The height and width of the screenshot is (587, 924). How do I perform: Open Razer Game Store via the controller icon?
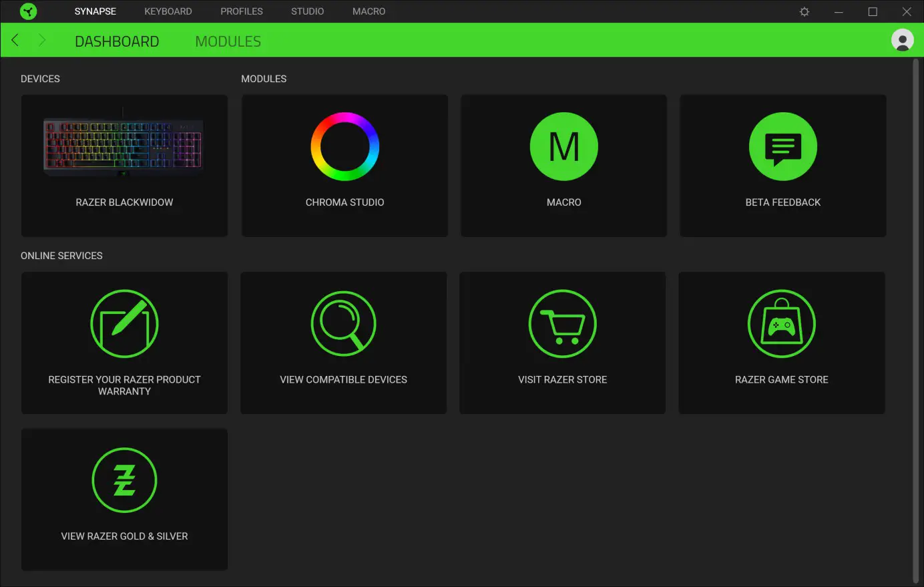[781, 323]
